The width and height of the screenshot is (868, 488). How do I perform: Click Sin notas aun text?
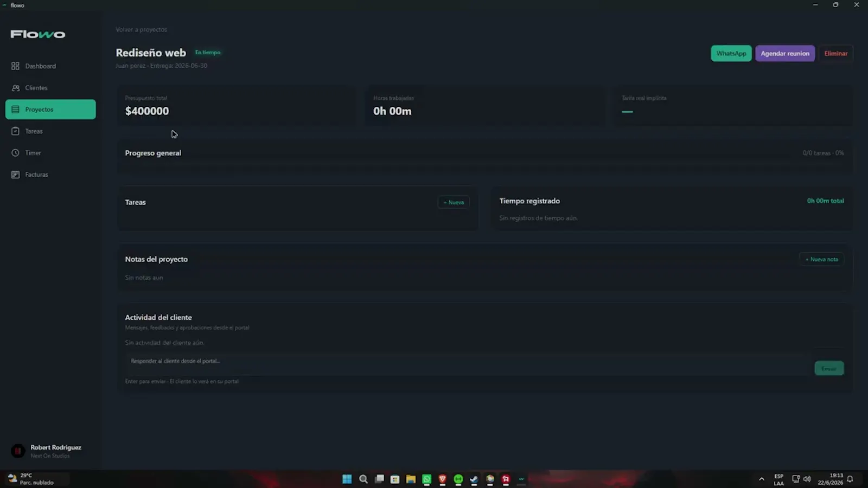144,278
